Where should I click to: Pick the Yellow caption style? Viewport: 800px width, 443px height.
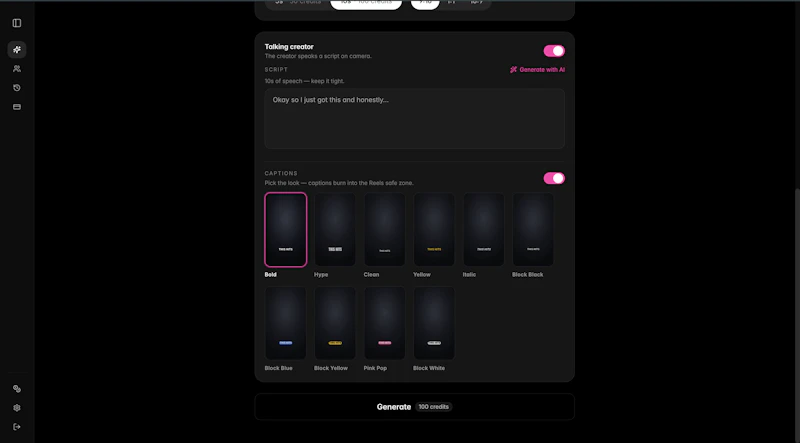click(x=434, y=230)
